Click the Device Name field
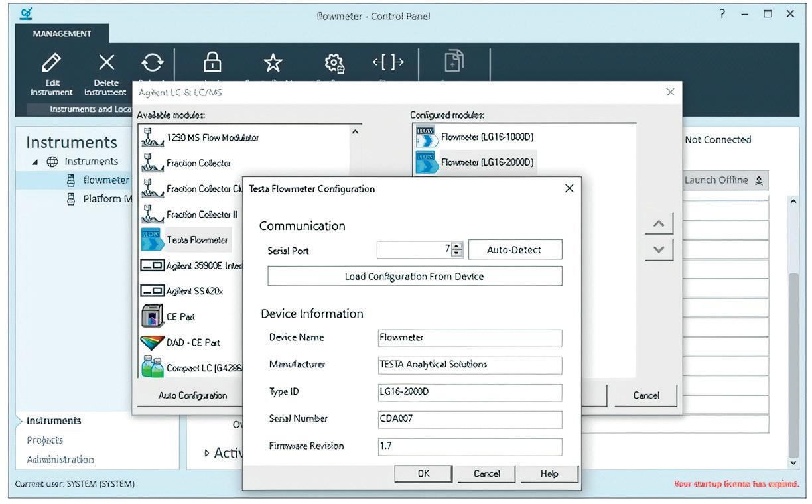Screen dimensions: 812x504 tap(470, 338)
